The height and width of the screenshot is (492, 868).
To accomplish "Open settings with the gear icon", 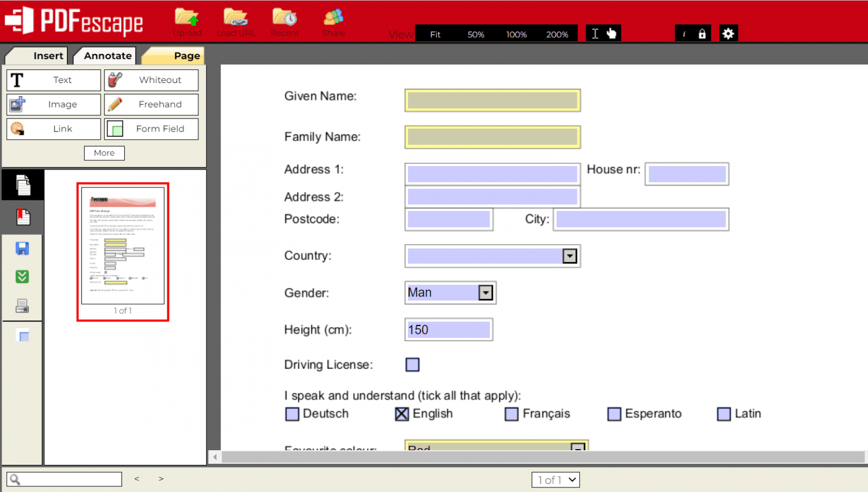I will 728,34.
